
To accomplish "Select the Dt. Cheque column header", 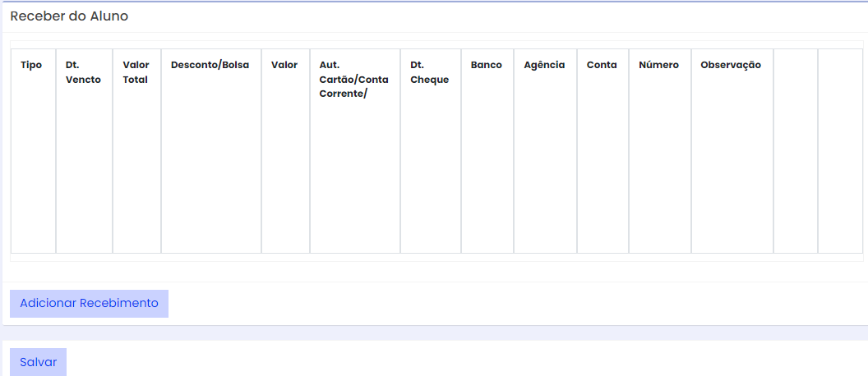I will coord(429,72).
